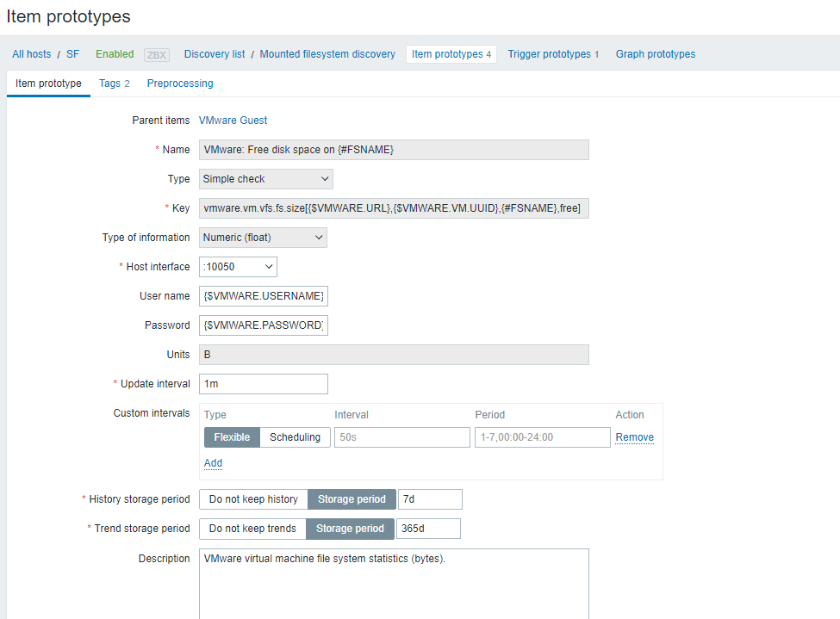
Task: Click the VMware Guest parent item link
Action: tap(233, 121)
